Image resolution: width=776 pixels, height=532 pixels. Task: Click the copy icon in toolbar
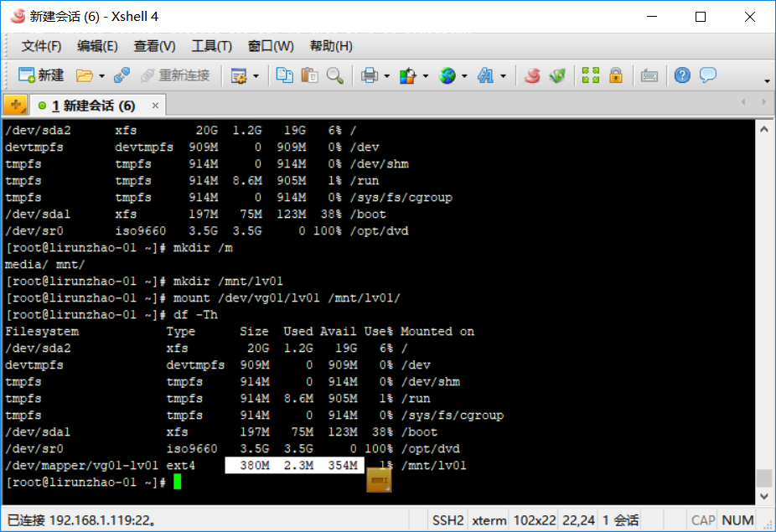(285, 75)
